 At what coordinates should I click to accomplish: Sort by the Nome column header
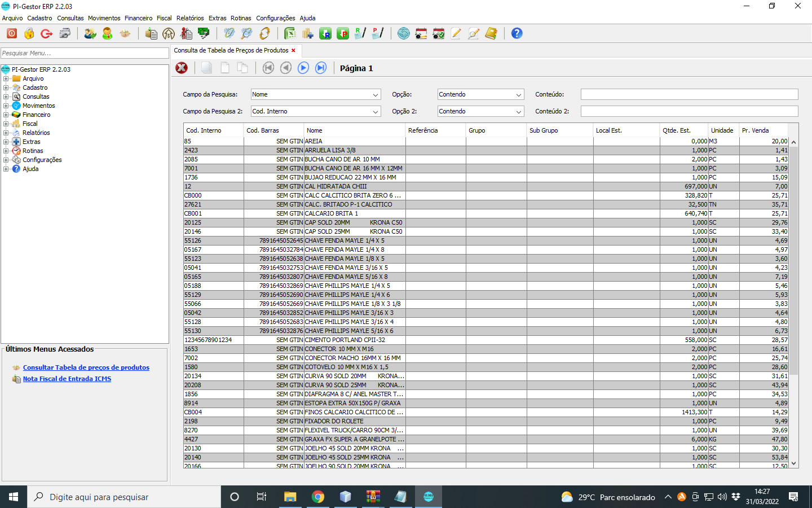[355, 130]
